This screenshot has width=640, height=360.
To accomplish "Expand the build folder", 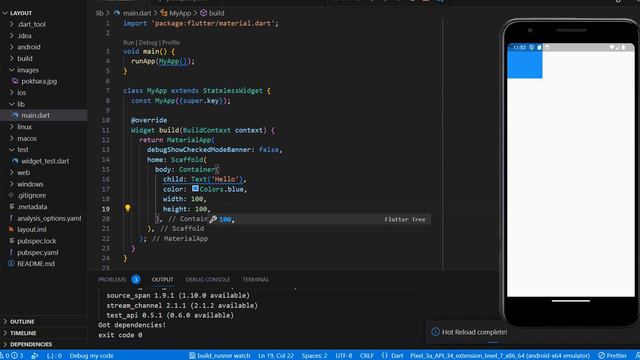I will tap(24, 59).
